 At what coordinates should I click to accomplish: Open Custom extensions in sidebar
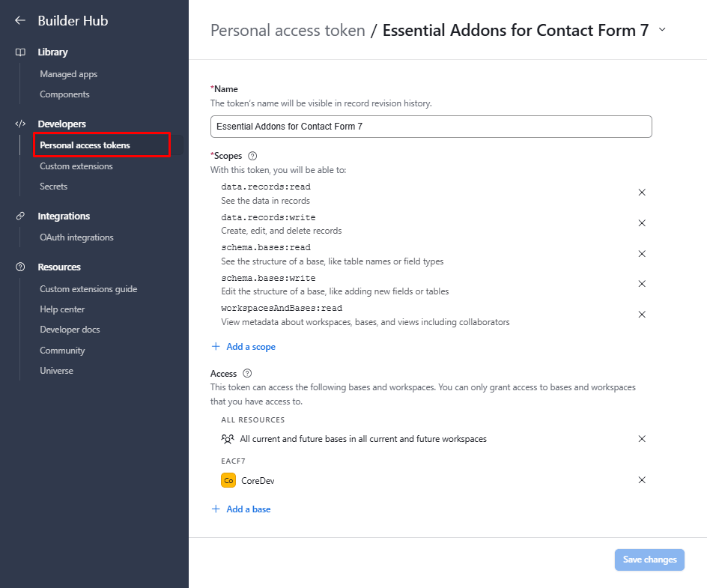click(x=76, y=166)
